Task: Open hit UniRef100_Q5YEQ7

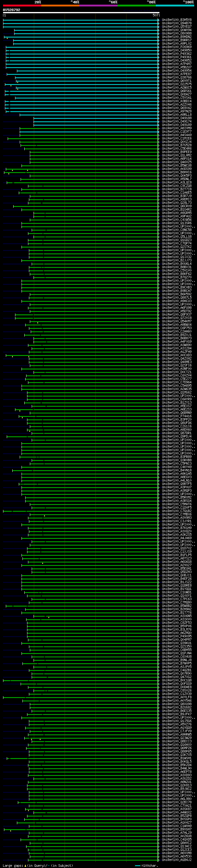Action: point(176,26)
